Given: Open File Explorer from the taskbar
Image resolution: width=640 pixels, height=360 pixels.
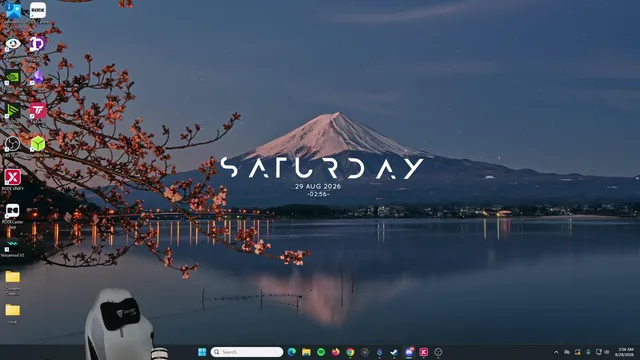Looking at the screenshot, I should [306, 352].
